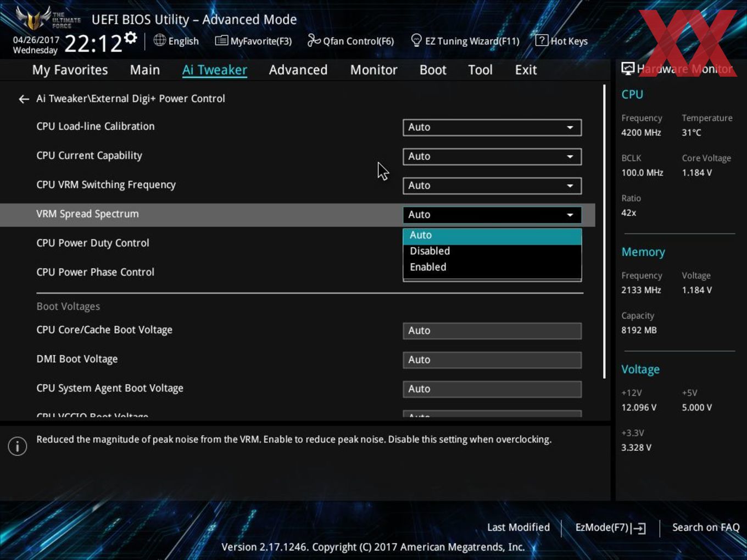Click the globe language icon
747x560 pixels.
point(159,40)
